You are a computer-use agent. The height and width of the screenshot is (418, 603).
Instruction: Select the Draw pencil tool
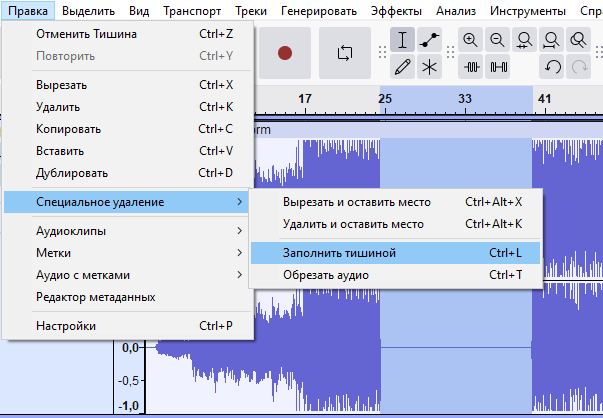pyautogui.click(x=402, y=67)
